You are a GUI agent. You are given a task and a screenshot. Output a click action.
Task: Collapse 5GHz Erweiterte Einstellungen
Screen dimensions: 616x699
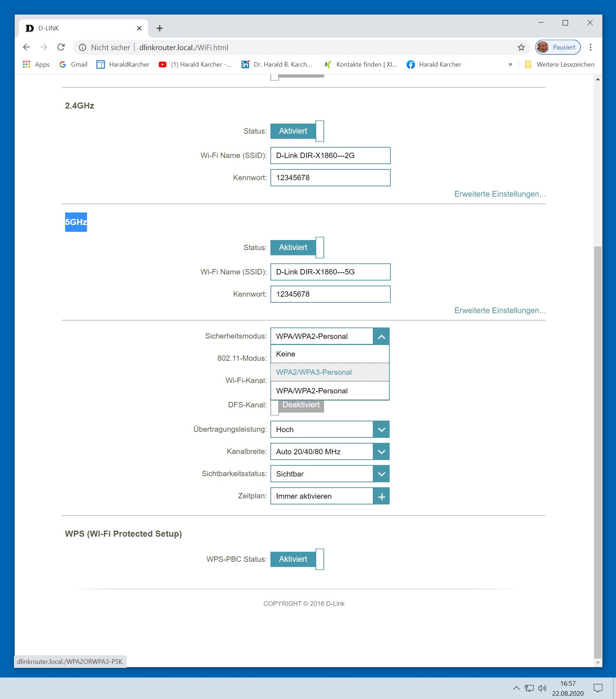click(500, 311)
